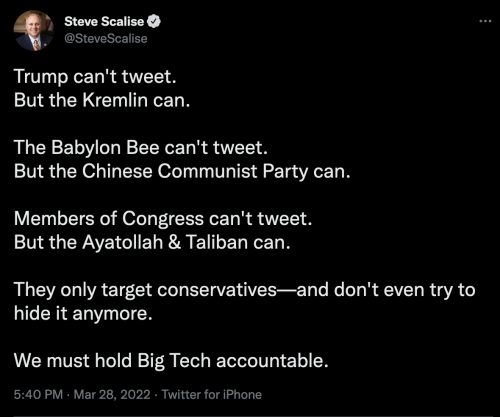Open the Twitter for iPhone source link
Image resolution: width=500 pixels, height=417 pixels.
click(x=212, y=395)
